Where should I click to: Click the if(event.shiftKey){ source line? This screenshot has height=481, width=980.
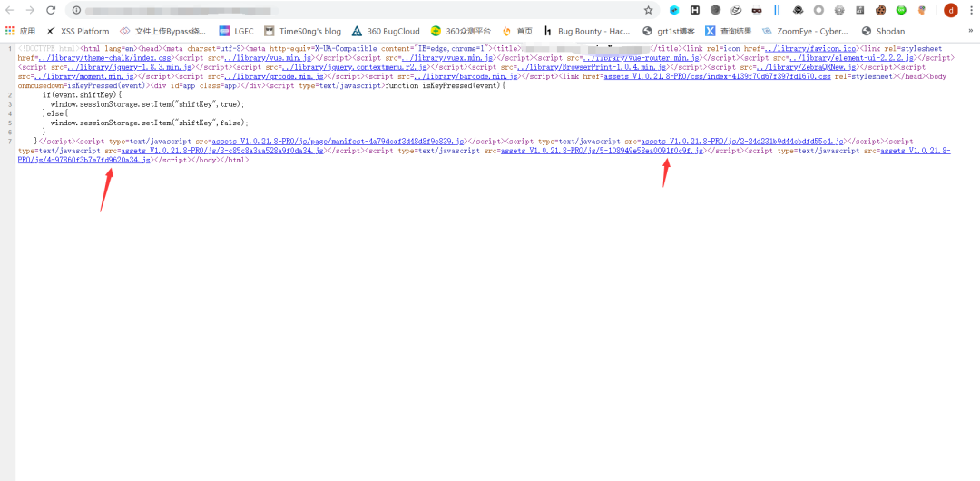click(83, 95)
